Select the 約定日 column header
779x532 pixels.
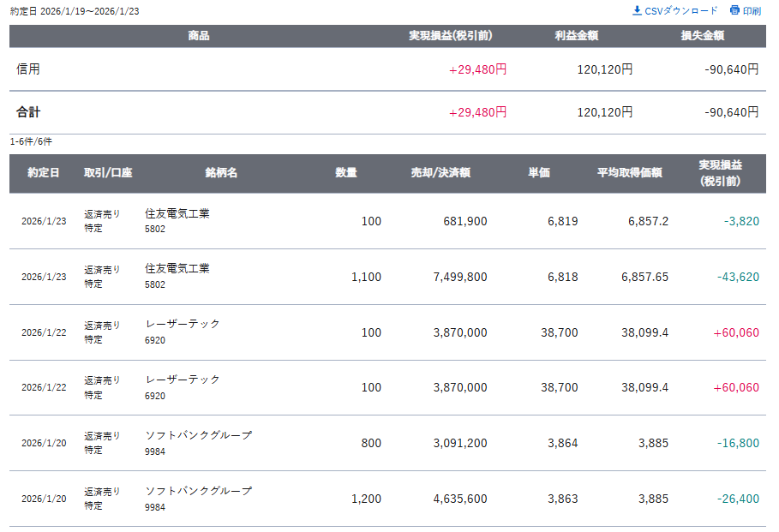point(43,173)
